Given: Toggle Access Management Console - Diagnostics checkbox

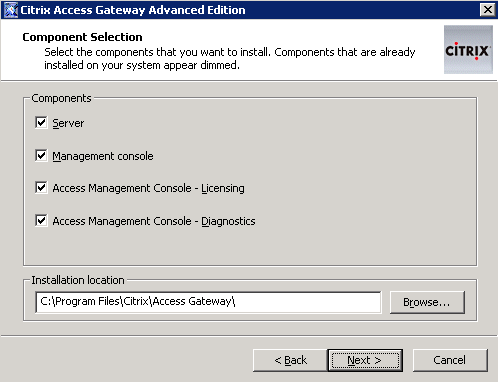Looking at the screenshot, I should pos(41,220).
